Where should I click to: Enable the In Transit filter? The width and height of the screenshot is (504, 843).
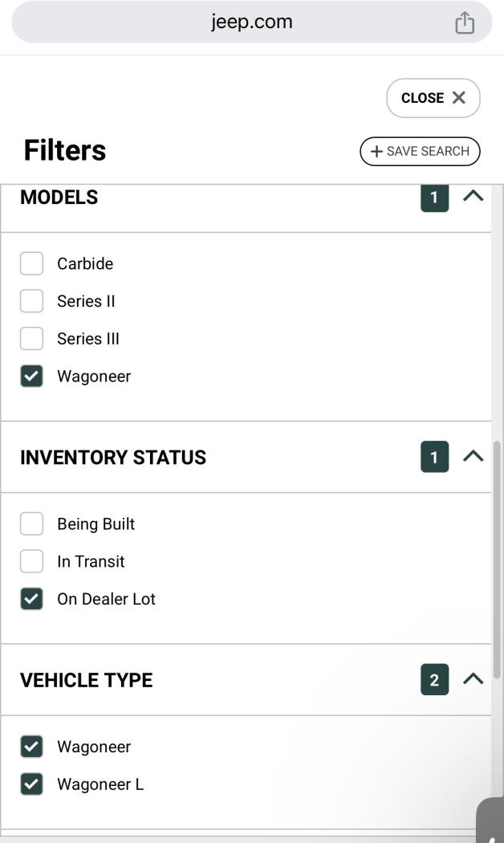tap(31, 562)
